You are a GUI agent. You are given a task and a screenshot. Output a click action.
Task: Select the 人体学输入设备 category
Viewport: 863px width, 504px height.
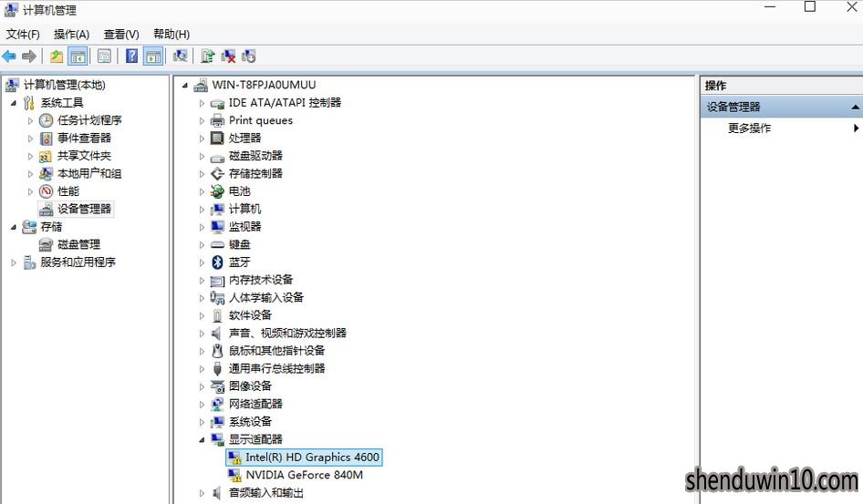click(x=266, y=297)
